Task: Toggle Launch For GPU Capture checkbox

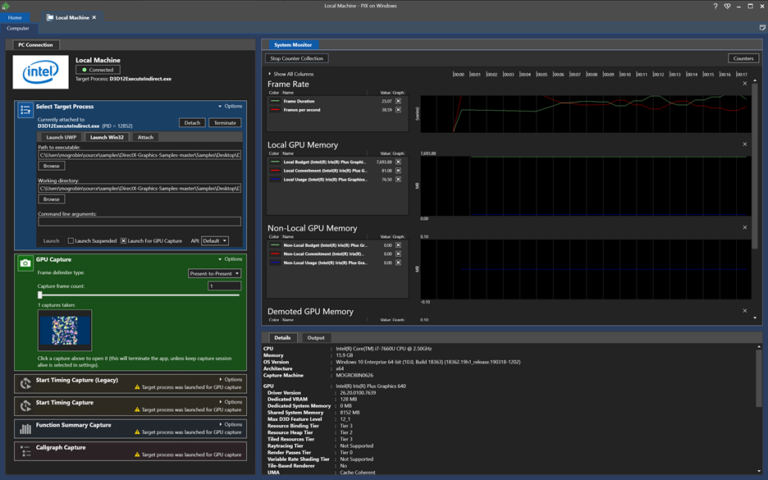Action: [x=123, y=240]
